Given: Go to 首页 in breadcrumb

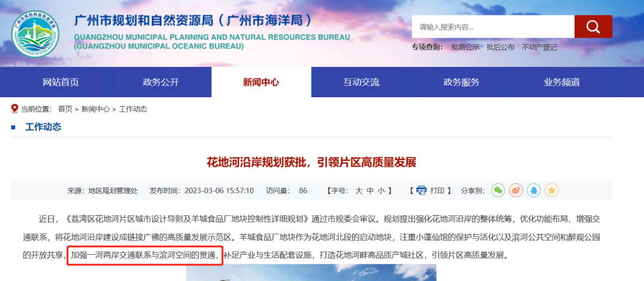Looking at the screenshot, I should [65, 109].
